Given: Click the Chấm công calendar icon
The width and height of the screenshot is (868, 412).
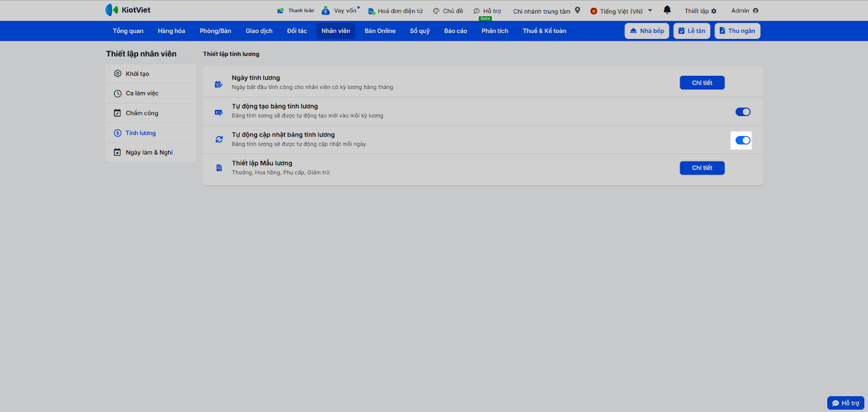Looking at the screenshot, I should pos(118,113).
